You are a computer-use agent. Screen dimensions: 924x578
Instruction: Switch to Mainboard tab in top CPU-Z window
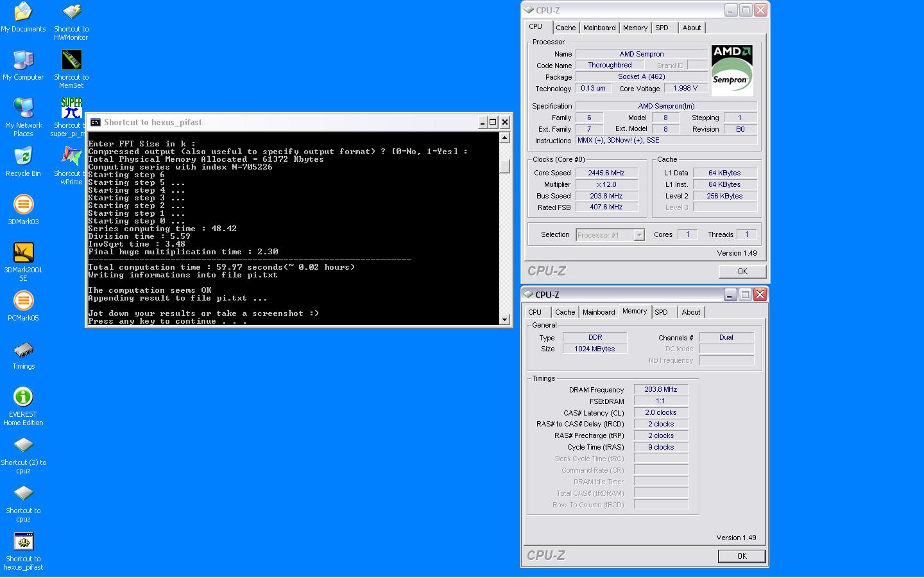pos(599,28)
